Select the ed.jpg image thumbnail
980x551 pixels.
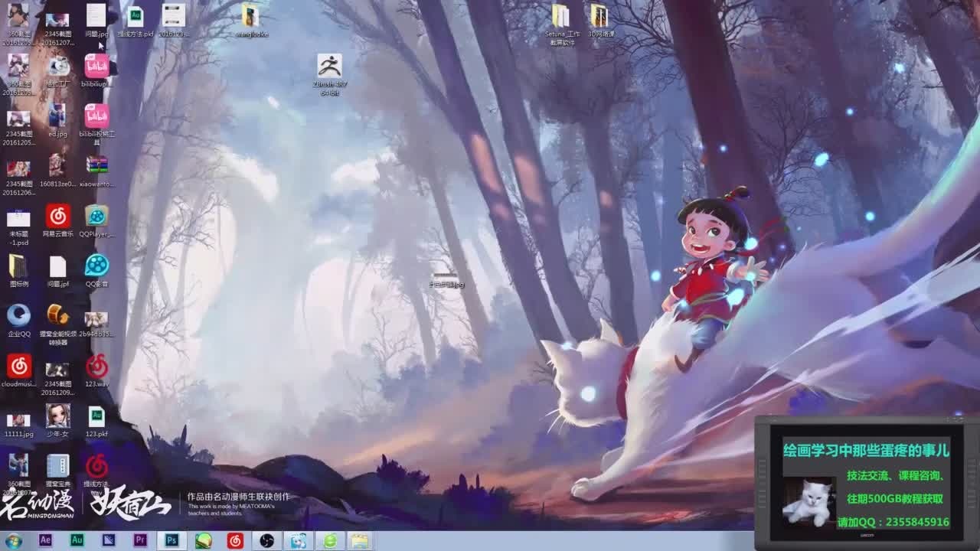click(57, 117)
